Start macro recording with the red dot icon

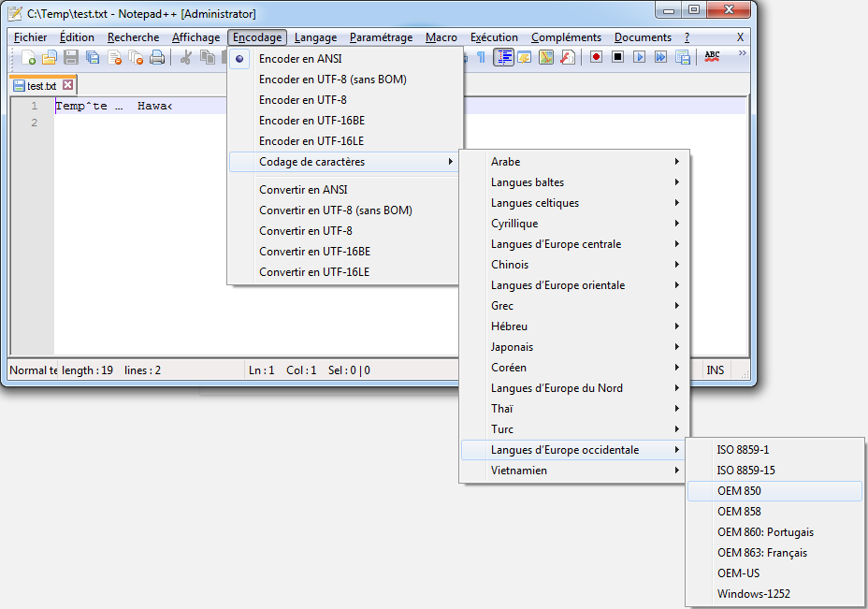pos(596,57)
